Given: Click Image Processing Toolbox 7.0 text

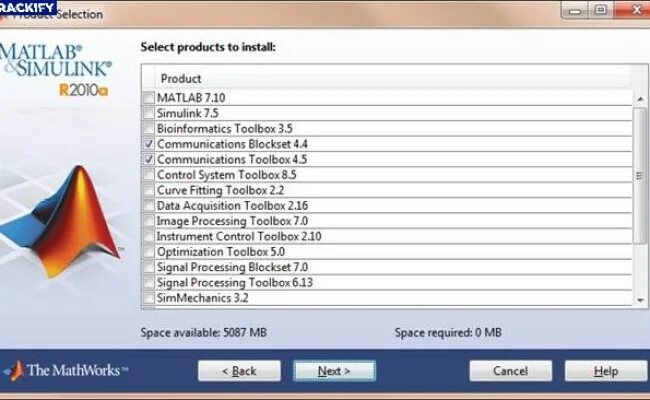Looking at the screenshot, I should click(232, 221).
